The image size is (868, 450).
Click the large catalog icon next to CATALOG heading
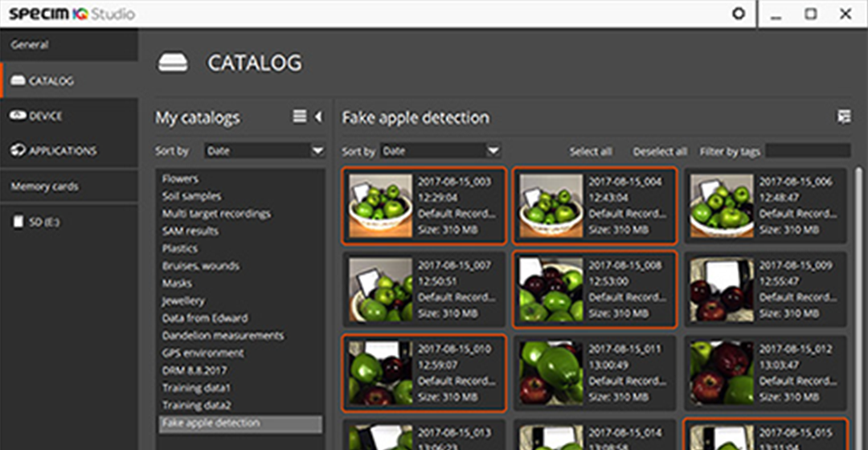coord(173,63)
